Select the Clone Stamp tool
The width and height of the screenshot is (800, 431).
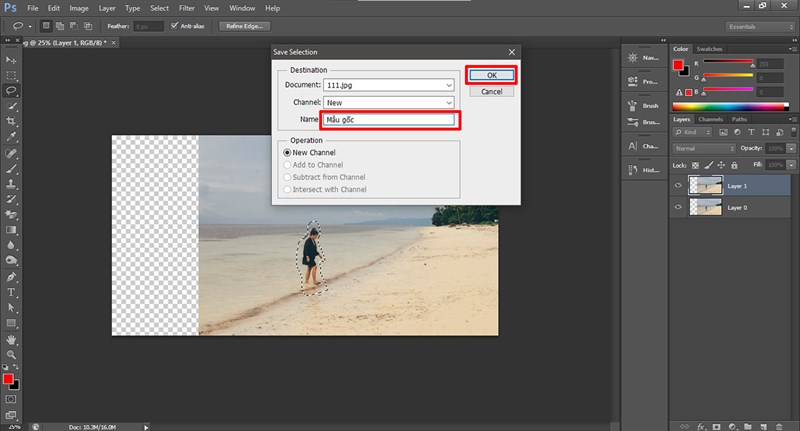point(11,184)
